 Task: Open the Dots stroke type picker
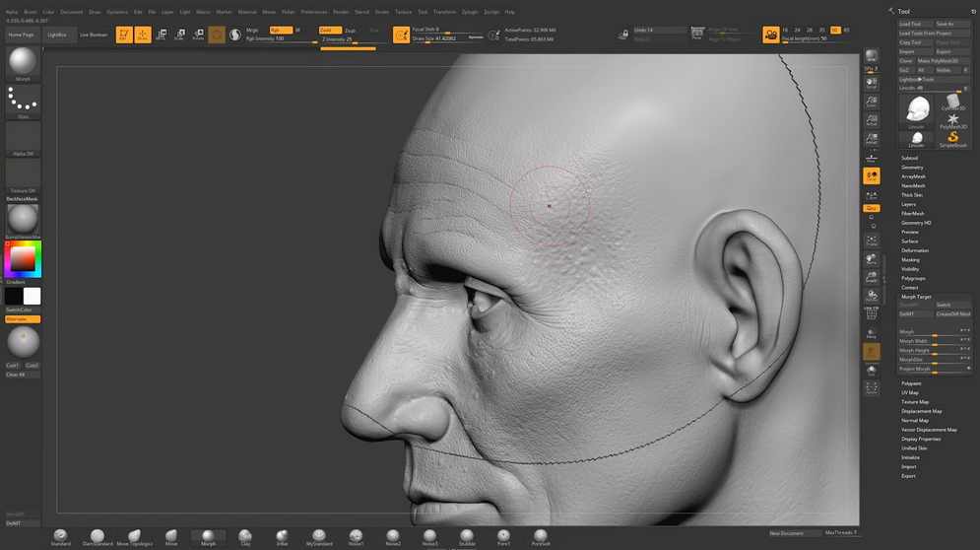[23, 102]
